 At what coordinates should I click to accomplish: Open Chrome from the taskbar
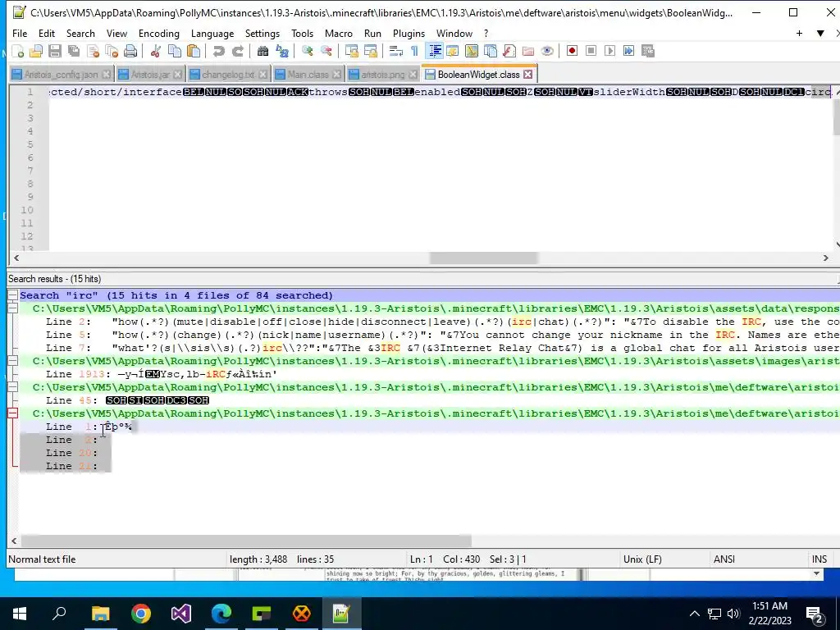[x=141, y=614]
